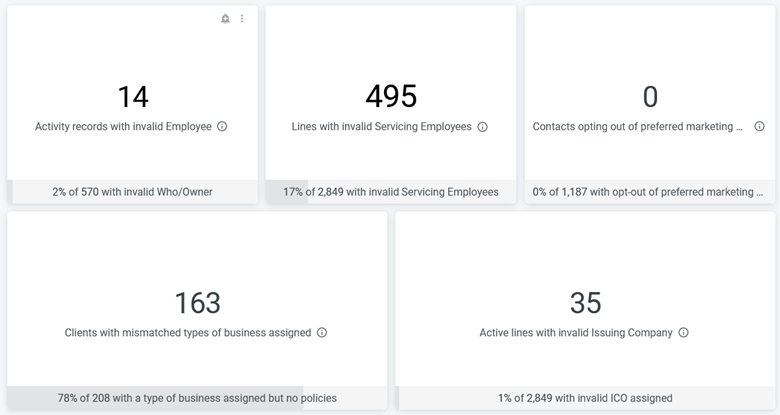The height and width of the screenshot is (415, 780).
Task: Select the label Activity records with invalid Employee
Action: 123,126
